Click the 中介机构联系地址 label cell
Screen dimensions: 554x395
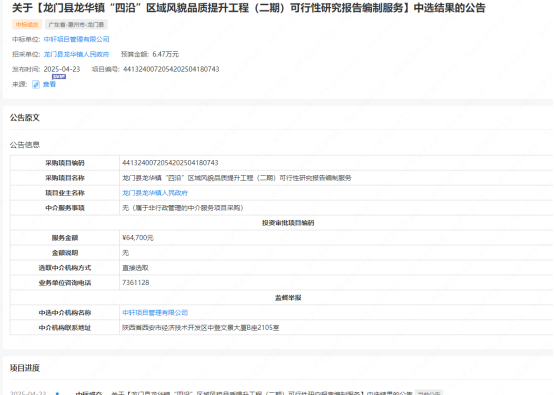[x=65, y=328]
